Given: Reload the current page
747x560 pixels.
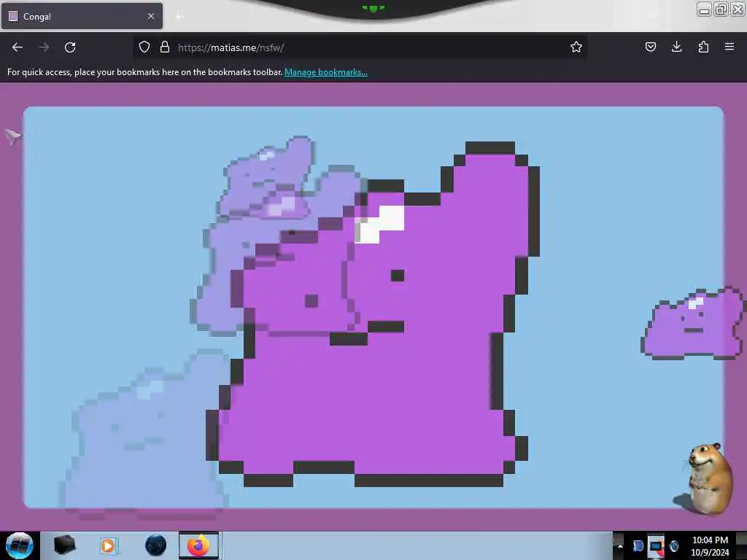Looking at the screenshot, I should (70, 47).
